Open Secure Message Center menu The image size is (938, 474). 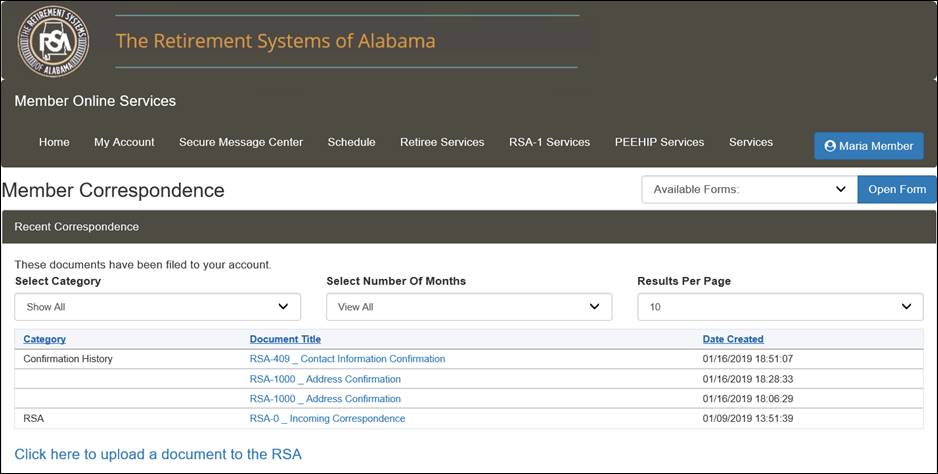coord(240,142)
